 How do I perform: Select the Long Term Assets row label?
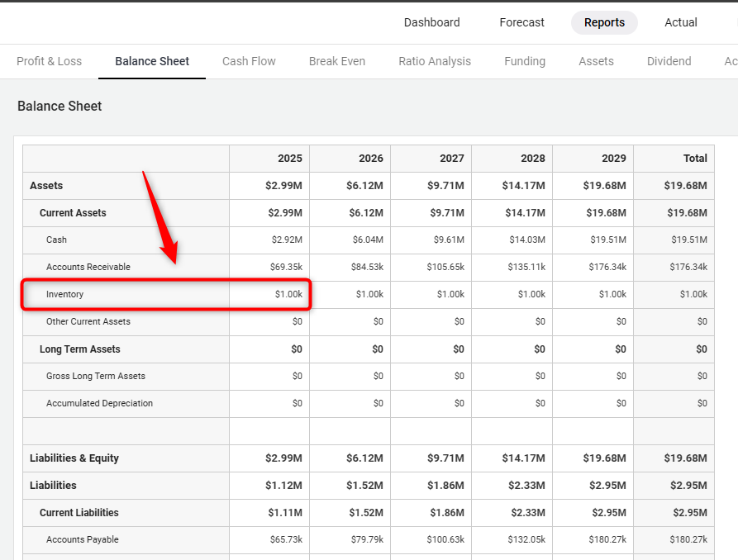pyautogui.click(x=80, y=349)
